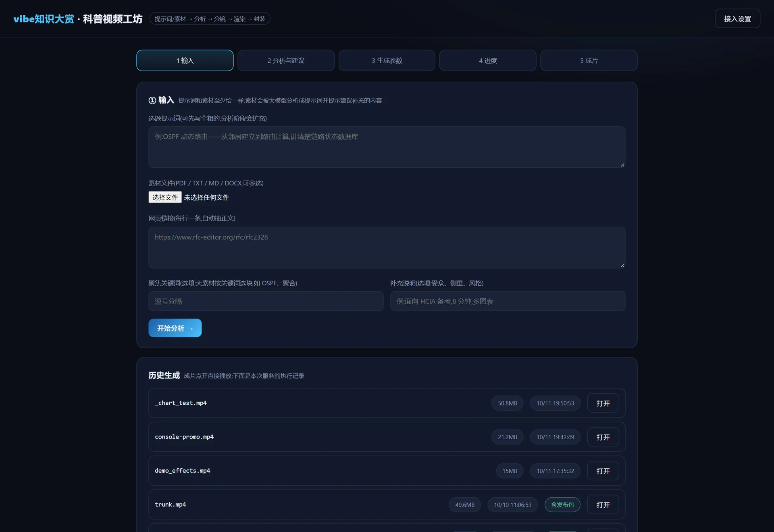This screenshot has width=774, height=532.
Task: Focus the 选题提示词 prompt textarea
Action: 387,147
